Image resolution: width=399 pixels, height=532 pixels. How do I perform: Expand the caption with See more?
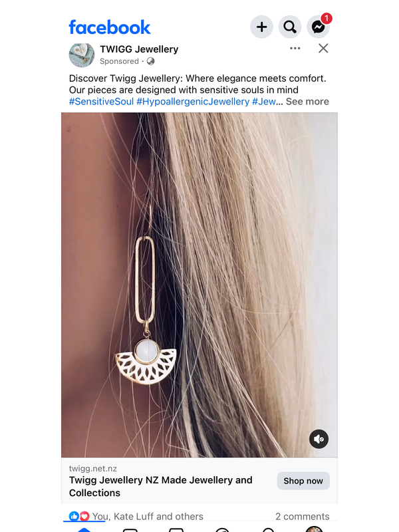point(307,102)
